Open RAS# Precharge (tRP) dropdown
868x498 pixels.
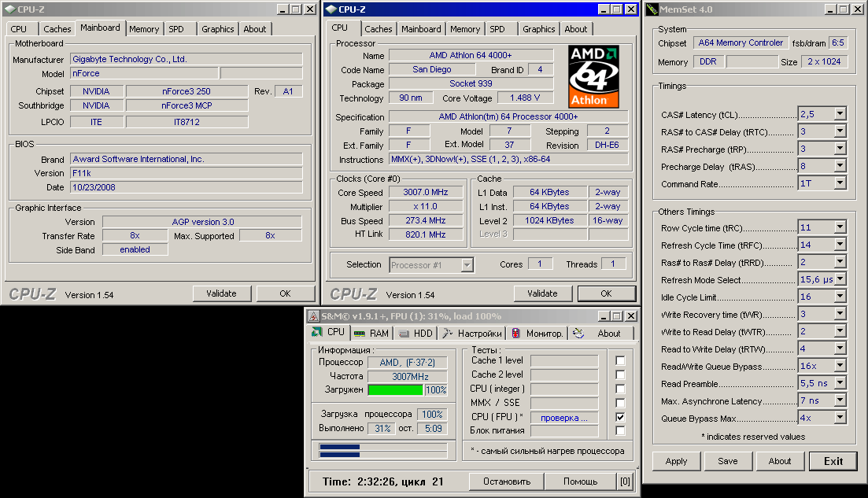(x=840, y=149)
